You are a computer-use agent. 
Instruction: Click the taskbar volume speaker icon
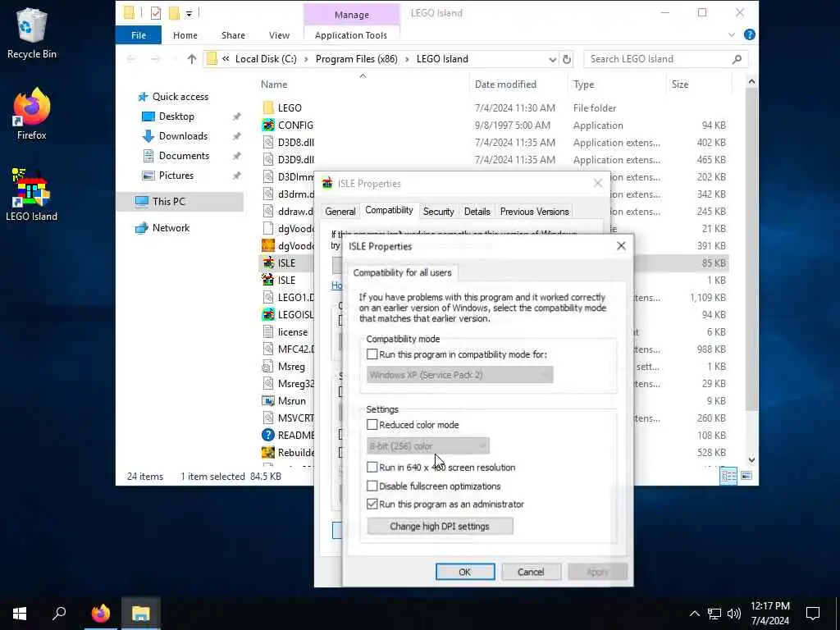point(734,614)
